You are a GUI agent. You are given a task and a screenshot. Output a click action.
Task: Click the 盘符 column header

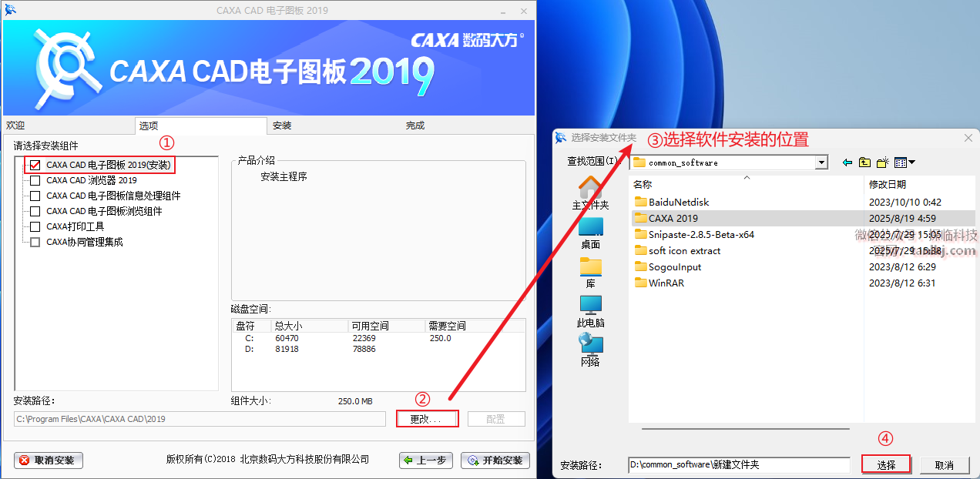point(251,326)
